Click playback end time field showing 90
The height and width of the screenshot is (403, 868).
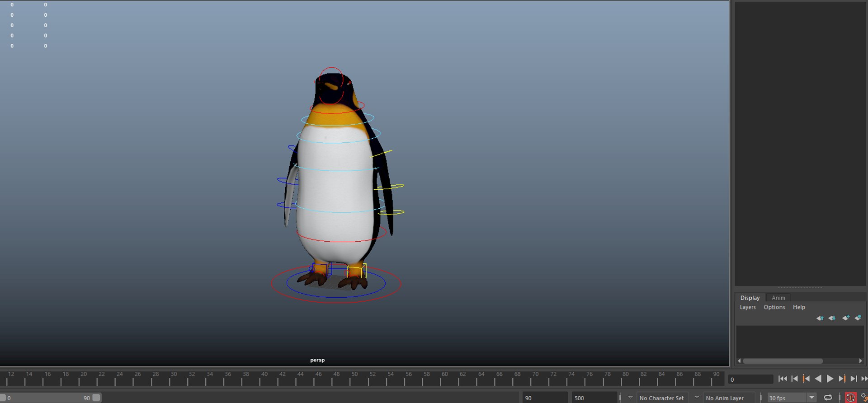point(545,398)
